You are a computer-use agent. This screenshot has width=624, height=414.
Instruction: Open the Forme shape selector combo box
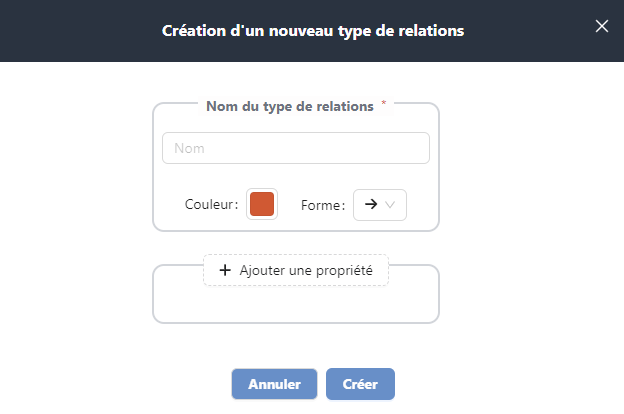pyautogui.click(x=380, y=204)
